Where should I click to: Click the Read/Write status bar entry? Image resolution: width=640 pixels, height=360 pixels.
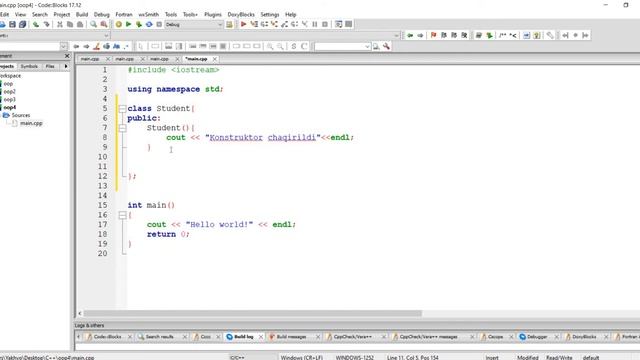(x=559, y=358)
